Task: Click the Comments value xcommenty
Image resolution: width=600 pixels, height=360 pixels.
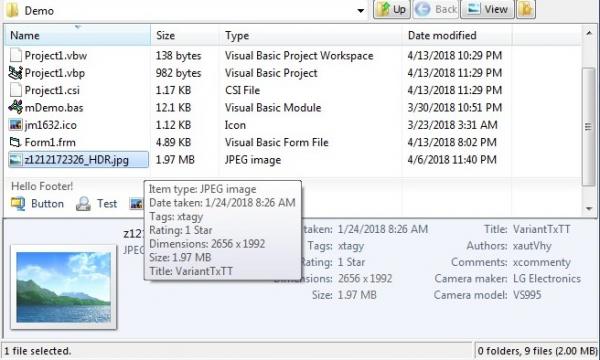Action: (x=542, y=262)
